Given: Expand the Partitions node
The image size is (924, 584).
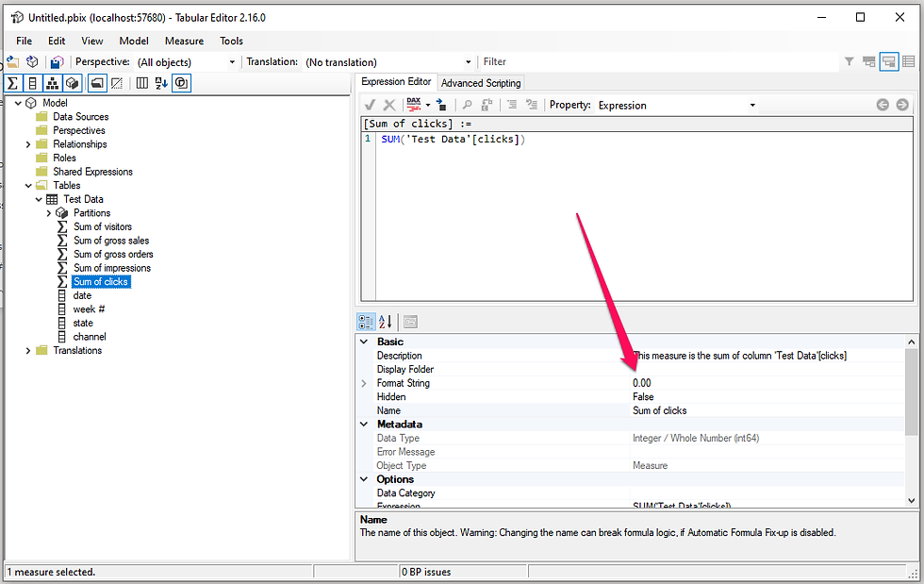Looking at the screenshot, I should click(49, 213).
